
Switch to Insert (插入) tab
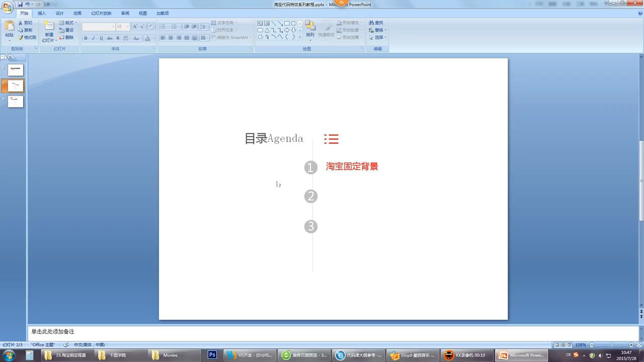(42, 13)
